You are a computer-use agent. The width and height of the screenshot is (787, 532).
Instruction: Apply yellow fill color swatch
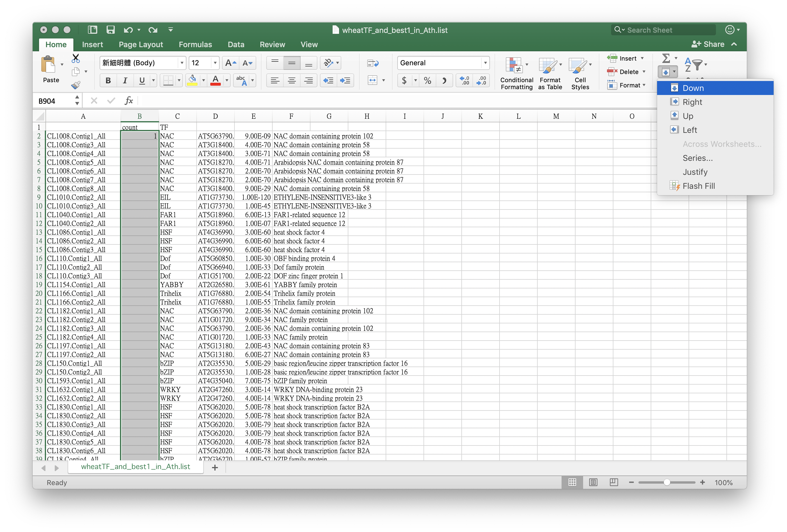(x=192, y=80)
